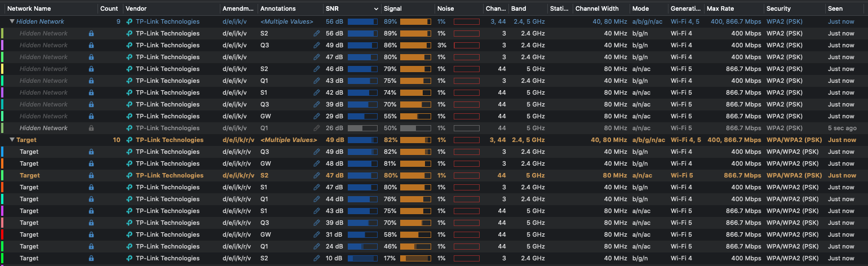
Task: Click TP-Link vendor icon in Target group row
Action: [130, 140]
